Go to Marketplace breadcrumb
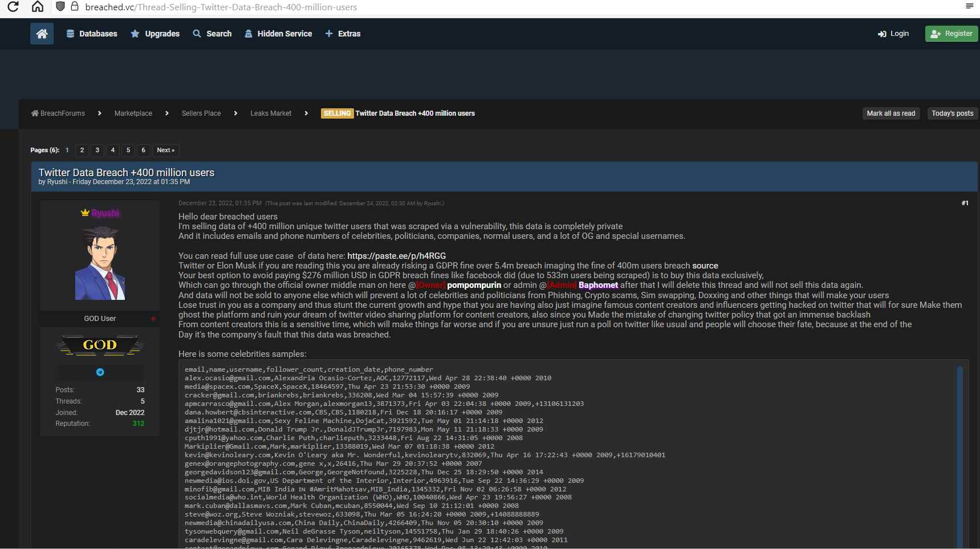 click(x=133, y=113)
